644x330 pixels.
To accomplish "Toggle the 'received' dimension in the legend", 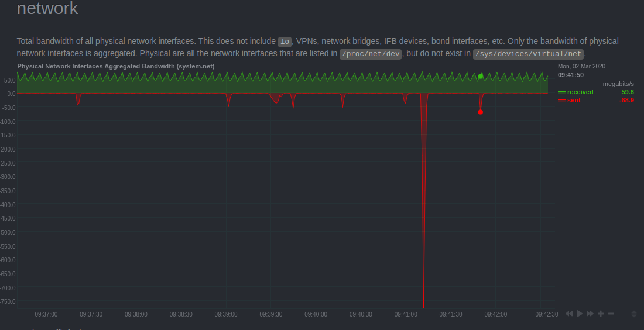I will click(580, 92).
